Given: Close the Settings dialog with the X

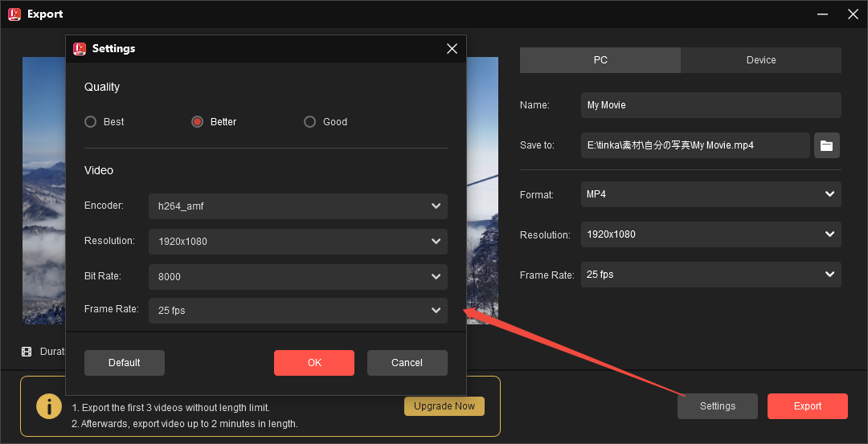Looking at the screenshot, I should point(452,49).
